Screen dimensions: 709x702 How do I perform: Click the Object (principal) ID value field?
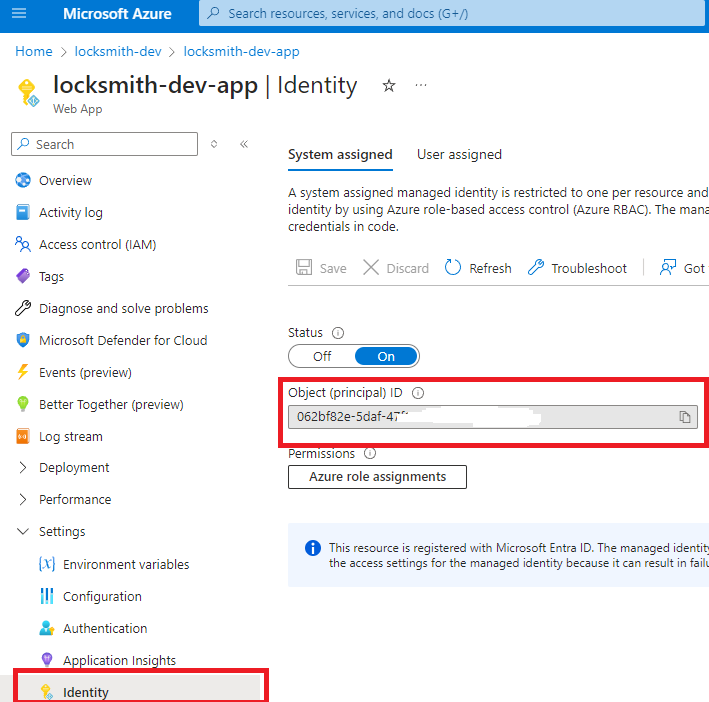pos(493,417)
